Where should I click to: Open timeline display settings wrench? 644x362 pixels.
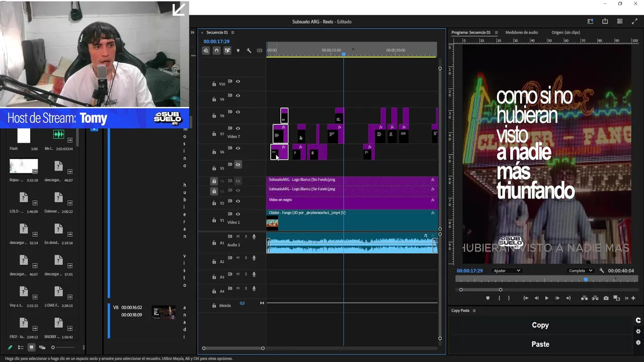(x=249, y=50)
